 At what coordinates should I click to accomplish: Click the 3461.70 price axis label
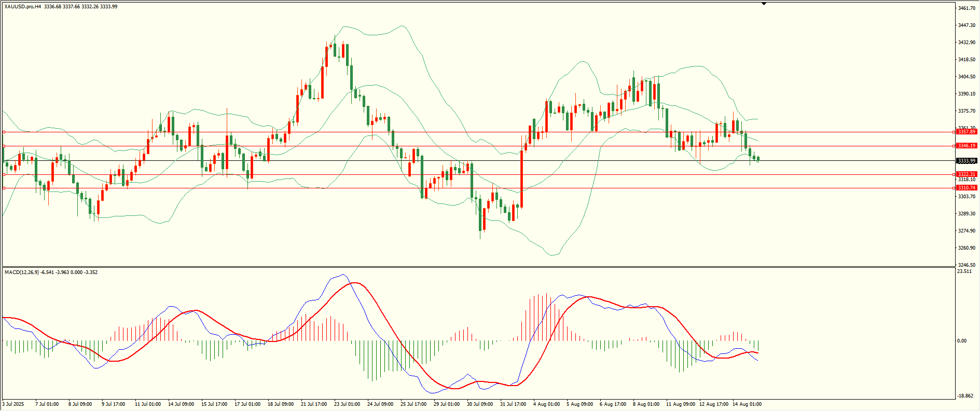pos(967,8)
